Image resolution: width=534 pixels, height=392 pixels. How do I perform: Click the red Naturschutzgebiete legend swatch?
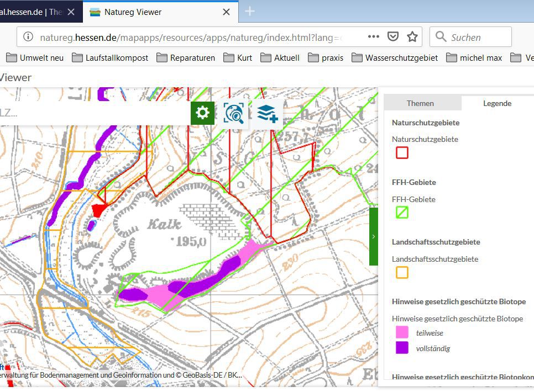(x=402, y=153)
